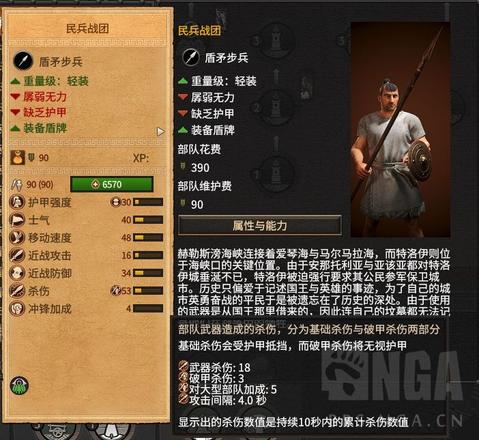Click the gold 民兵战团 heading in dark panel
The width and height of the screenshot is (479, 440).
(199, 31)
